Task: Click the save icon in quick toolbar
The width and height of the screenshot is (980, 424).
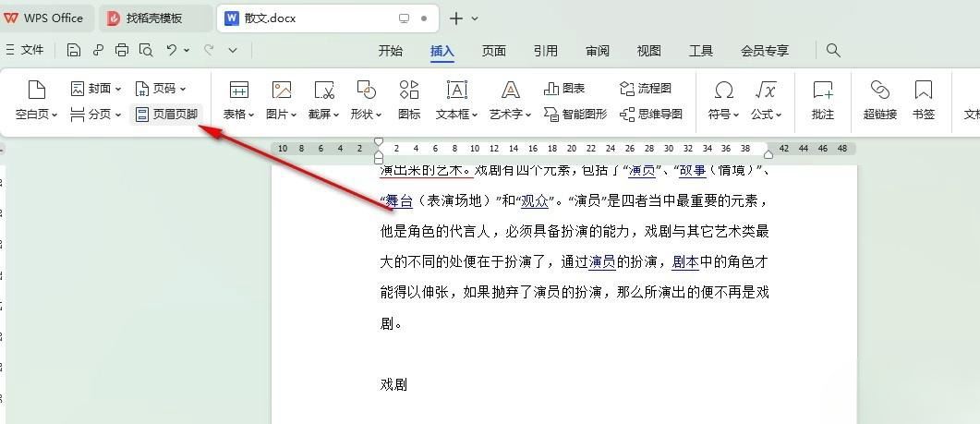Action: pos(74,50)
